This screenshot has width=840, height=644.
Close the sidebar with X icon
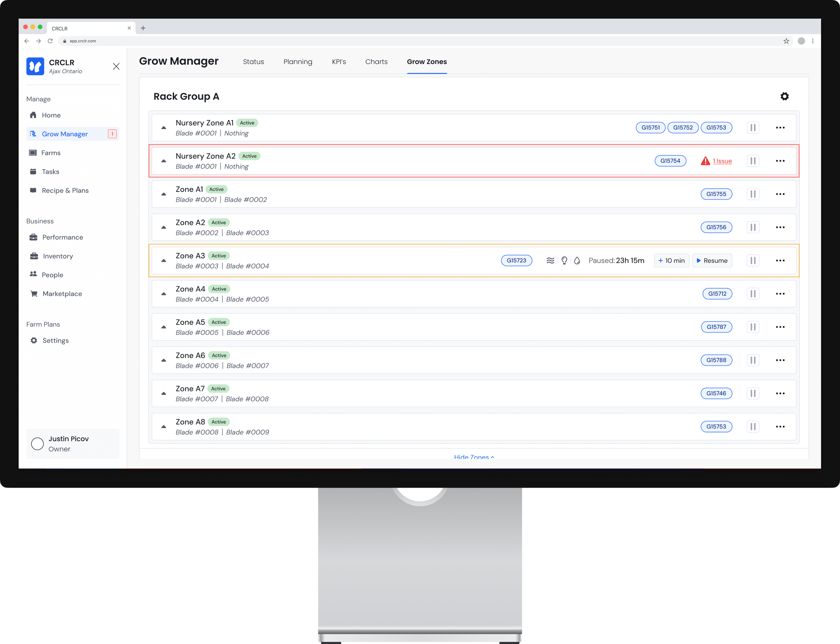click(116, 66)
